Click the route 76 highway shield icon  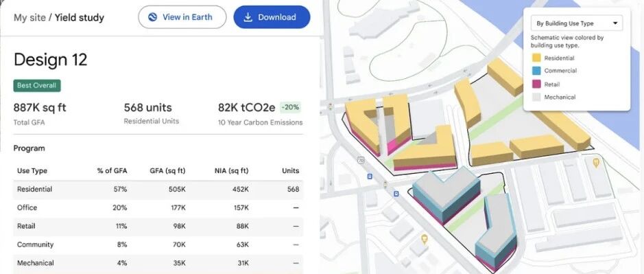click(x=361, y=159)
